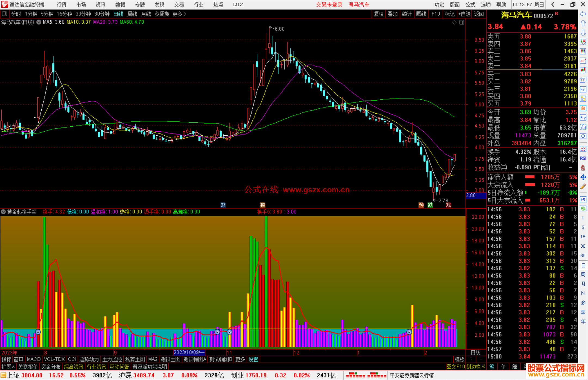Viewport: 588px width, 380px height.
Task: Click the RSI indicator sidebar icon
Action: [583, 158]
